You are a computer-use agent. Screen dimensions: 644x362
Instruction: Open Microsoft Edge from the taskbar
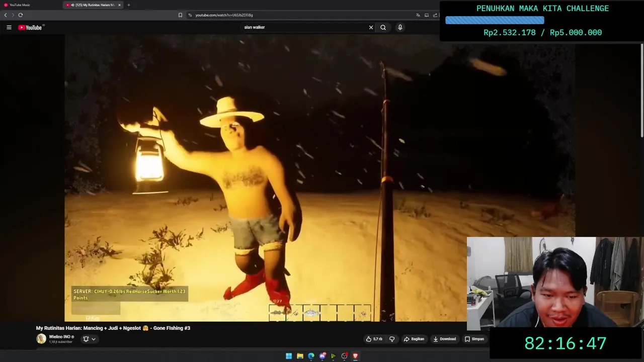311,356
